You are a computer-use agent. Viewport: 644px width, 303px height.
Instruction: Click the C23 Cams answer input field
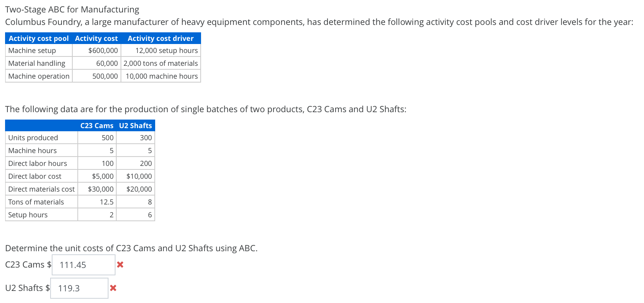(x=84, y=265)
